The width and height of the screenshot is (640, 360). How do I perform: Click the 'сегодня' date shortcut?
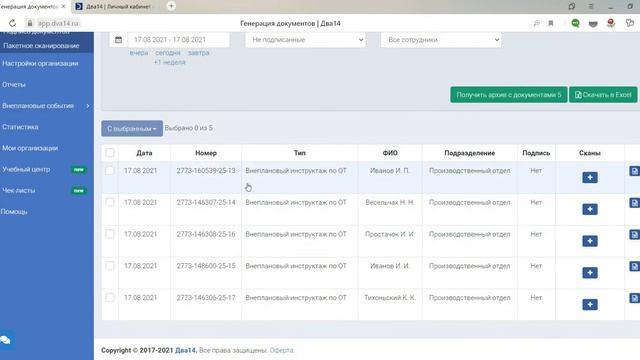[x=167, y=53]
